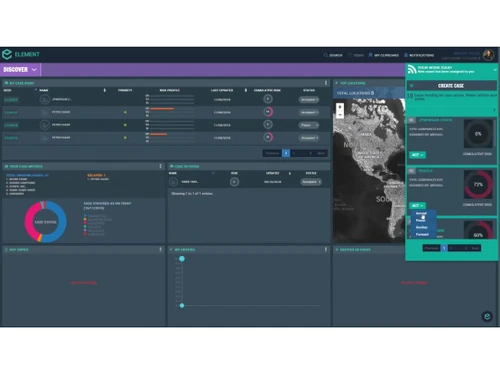This screenshot has height=375, width=500.
Task: Collapse the Your Work Queue panel chevron
Action: [495, 70]
